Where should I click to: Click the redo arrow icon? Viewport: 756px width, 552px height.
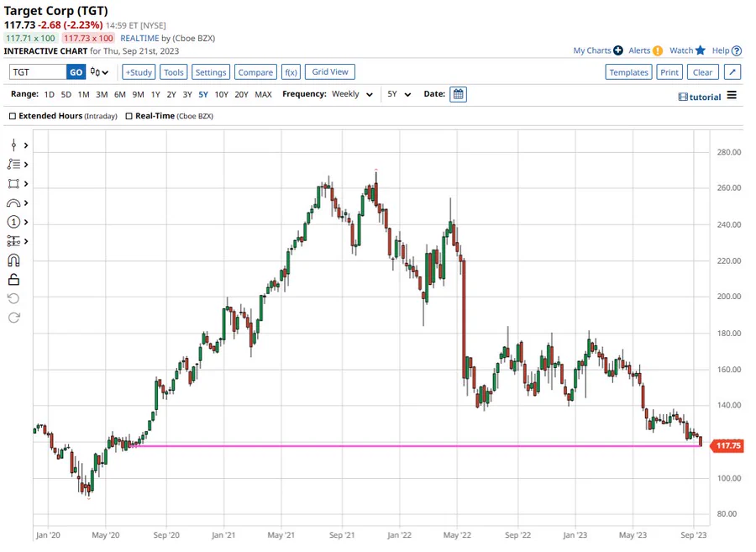[13, 318]
